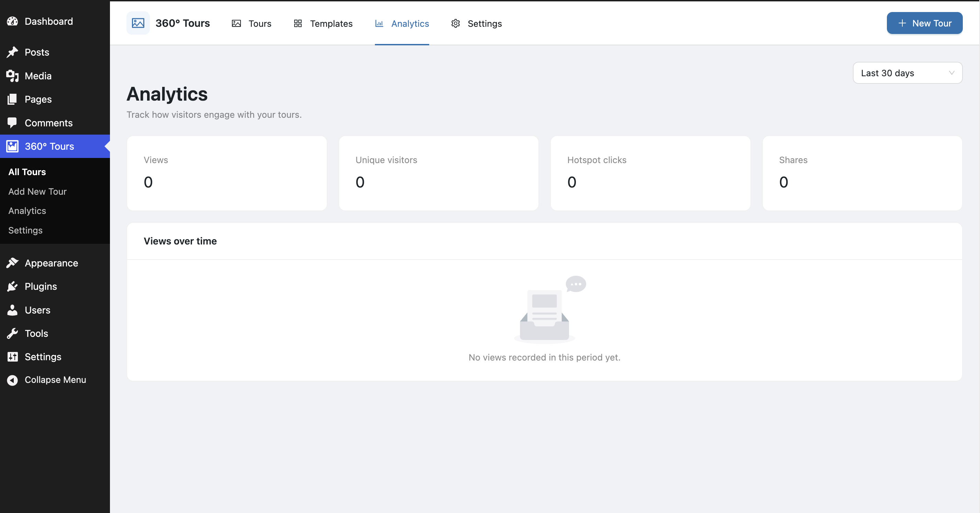Click the Plugins plug icon
This screenshot has width=980, height=513.
(12, 286)
